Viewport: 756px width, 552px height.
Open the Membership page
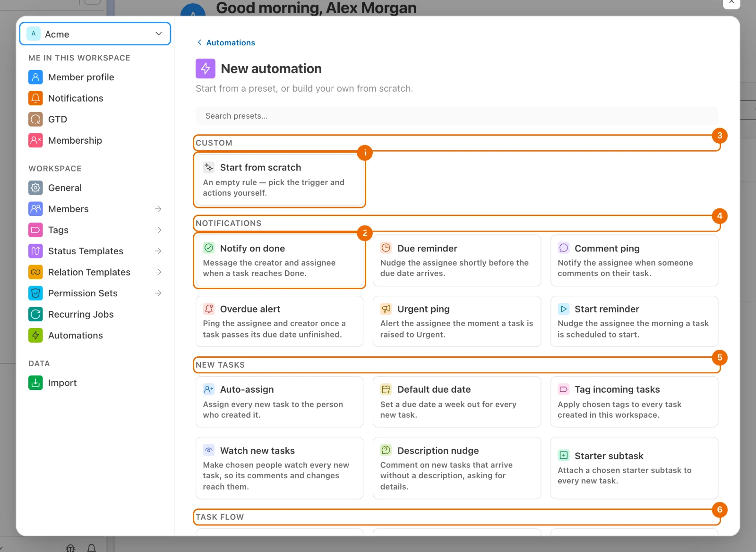(95, 140)
